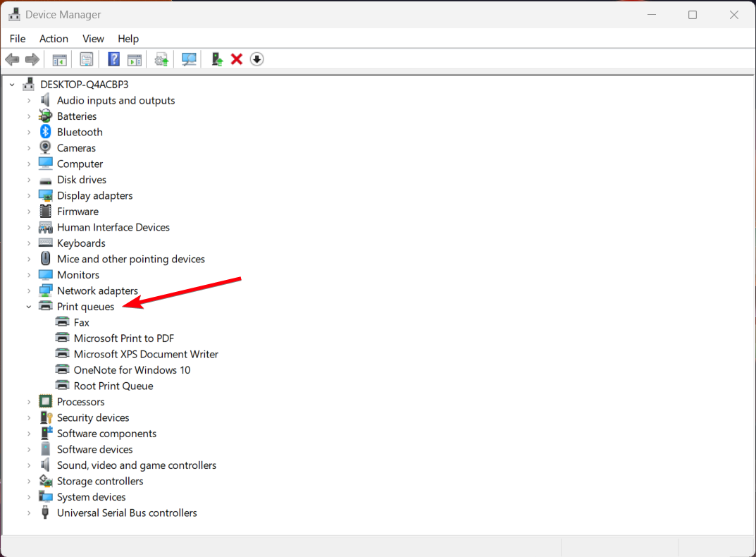Expand the Monitors category
The height and width of the screenshot is (557, 756).
[x=29, y=275]
